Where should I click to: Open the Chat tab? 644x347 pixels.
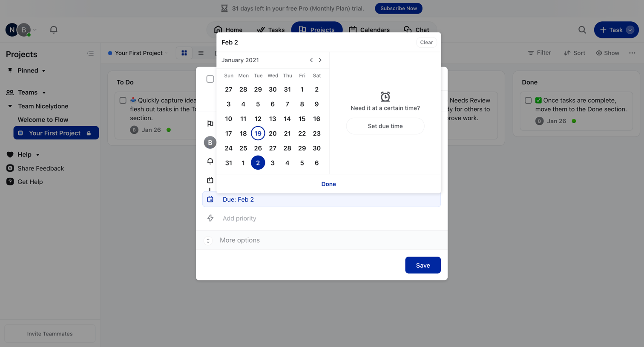[x=417, y=30]
